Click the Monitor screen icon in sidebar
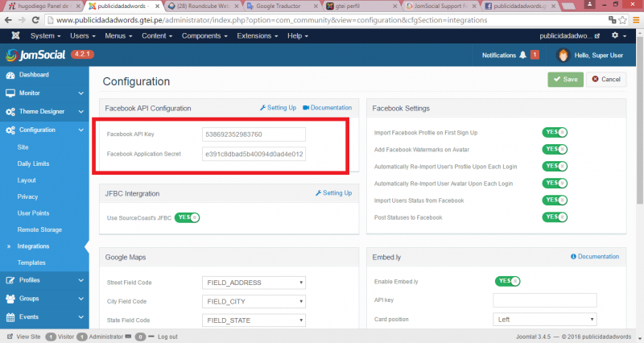The width and height of the screenshot is (644, 343). (10, 93)
